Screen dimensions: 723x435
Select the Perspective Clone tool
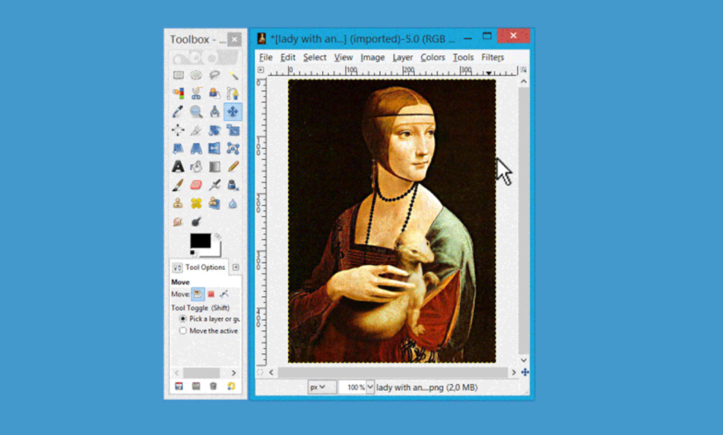(x=214, y=203)
